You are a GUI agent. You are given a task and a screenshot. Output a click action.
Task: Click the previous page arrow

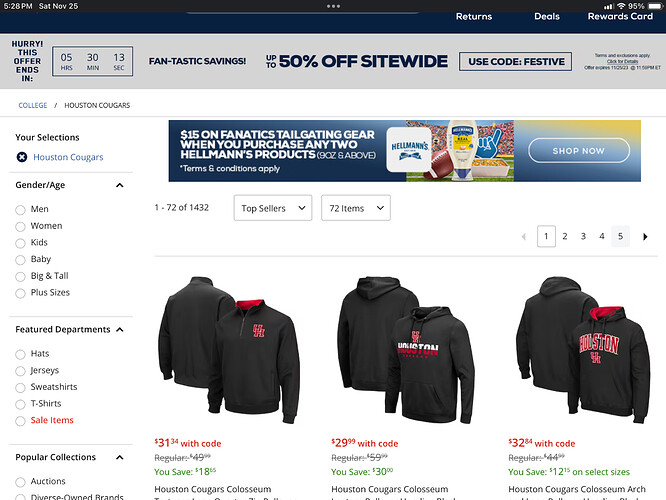[x=524, y=237]
